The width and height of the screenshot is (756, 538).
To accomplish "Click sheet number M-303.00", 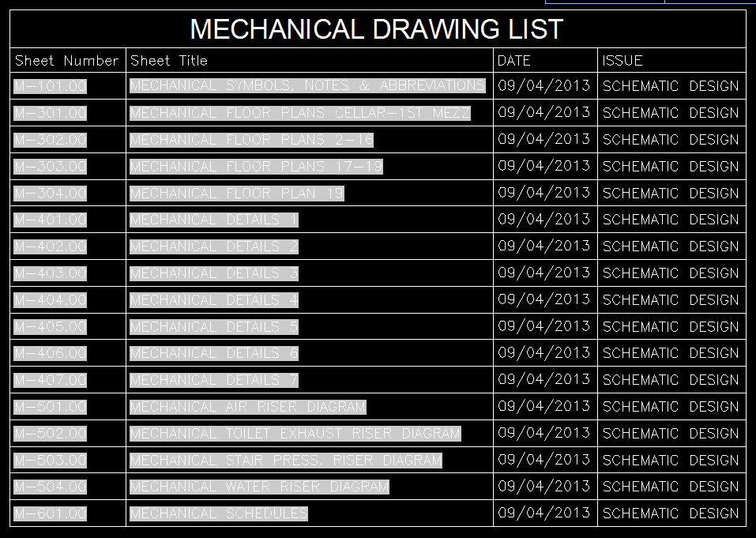I will pyautogui.click(x=51, y=167).
